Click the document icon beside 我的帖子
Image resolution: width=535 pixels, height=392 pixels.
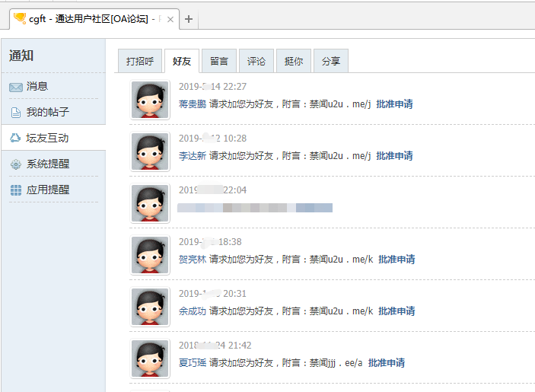point(16,113)
